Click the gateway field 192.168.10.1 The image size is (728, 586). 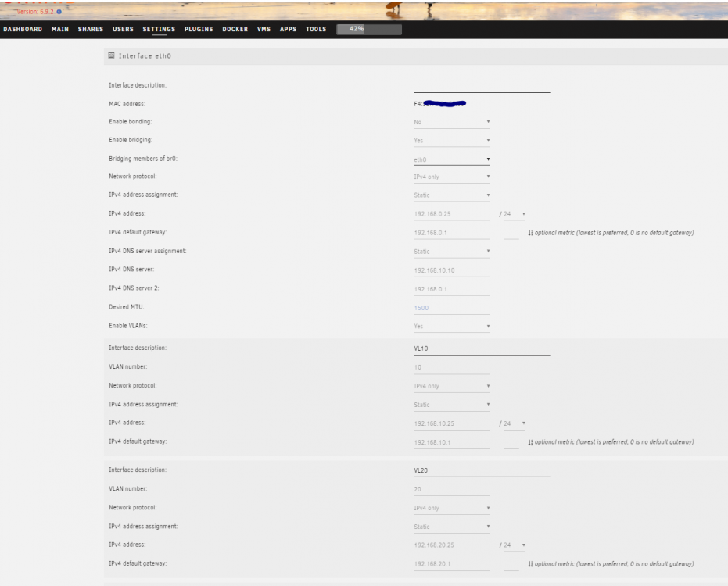pyautogui.click(x=452, y=443)
